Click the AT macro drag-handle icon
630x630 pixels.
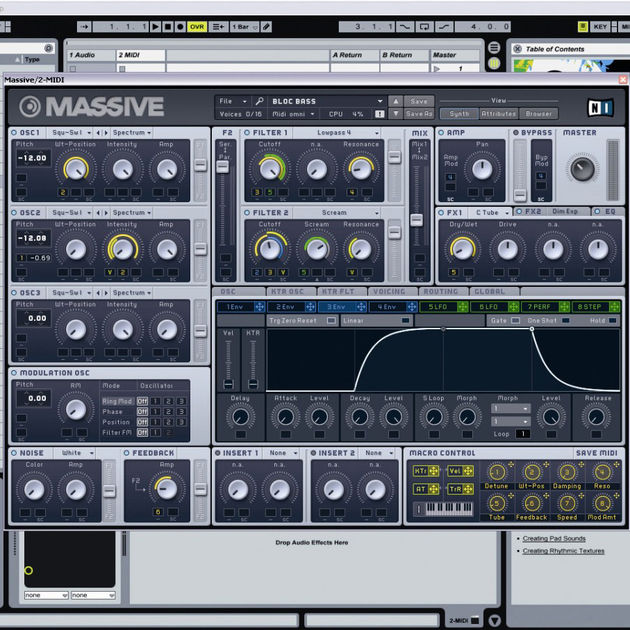[434, 489]
